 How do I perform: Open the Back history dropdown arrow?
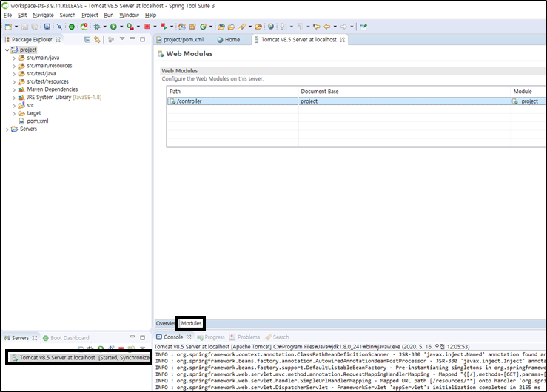point(335,27)
